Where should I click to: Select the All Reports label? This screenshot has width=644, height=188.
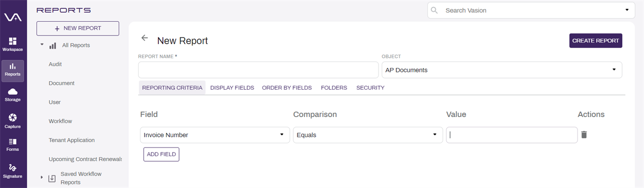[76, 45]
